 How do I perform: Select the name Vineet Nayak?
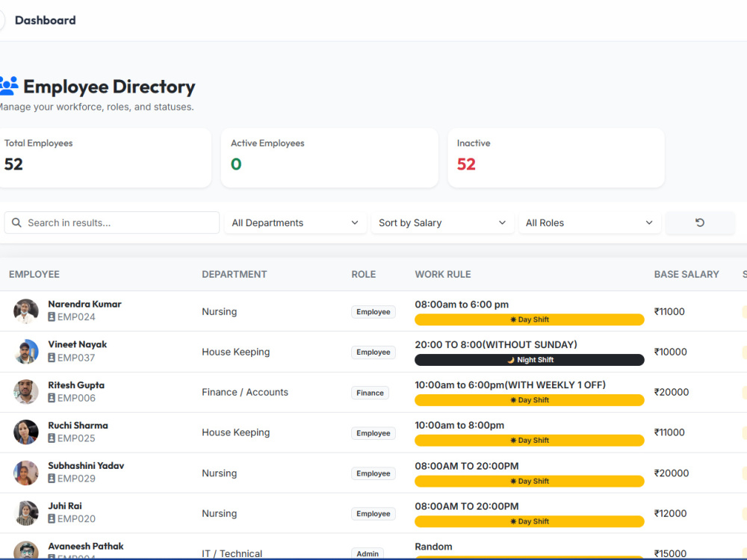(78, 344)
